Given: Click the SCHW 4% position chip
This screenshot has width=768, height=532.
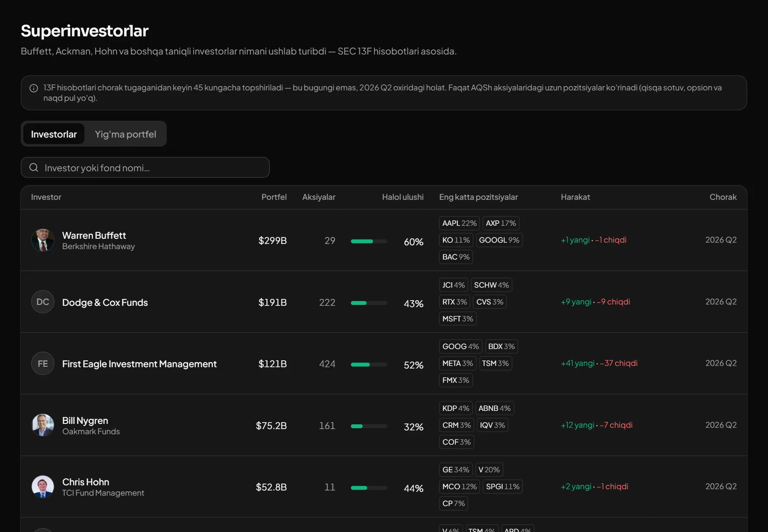Looking at the screenshot, I should pos(491,285).
